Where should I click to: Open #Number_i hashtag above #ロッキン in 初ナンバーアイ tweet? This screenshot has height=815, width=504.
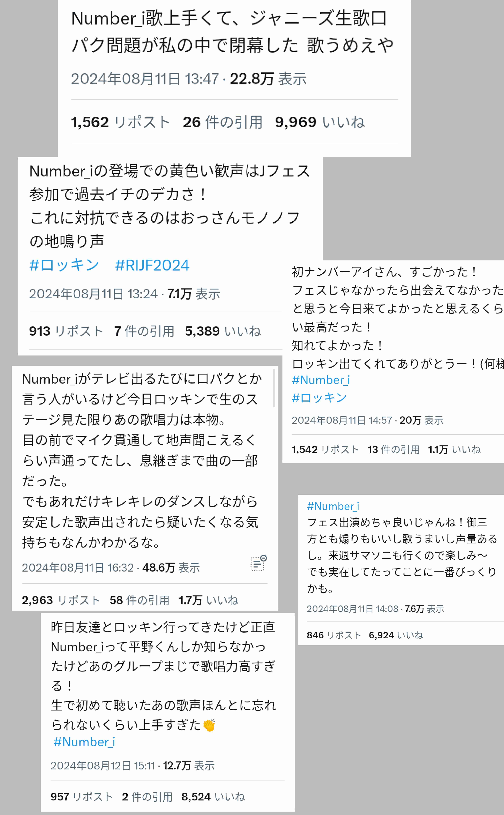tap(321, 380)
